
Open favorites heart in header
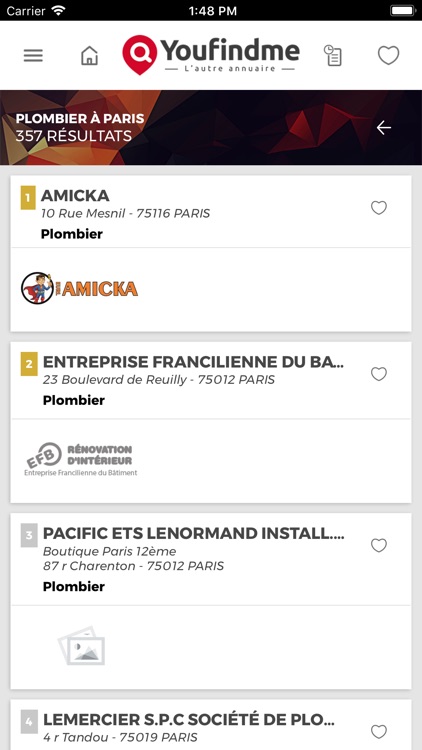(389, 55)
